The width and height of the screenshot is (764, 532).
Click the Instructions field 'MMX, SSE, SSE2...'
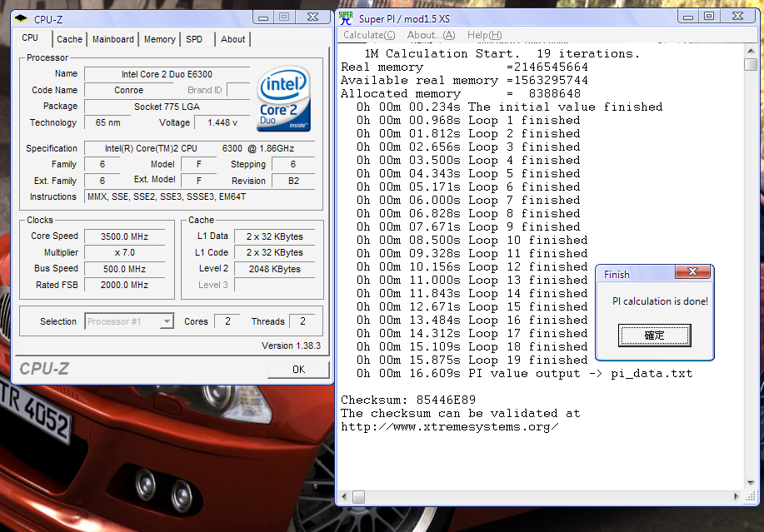(200, 196)
